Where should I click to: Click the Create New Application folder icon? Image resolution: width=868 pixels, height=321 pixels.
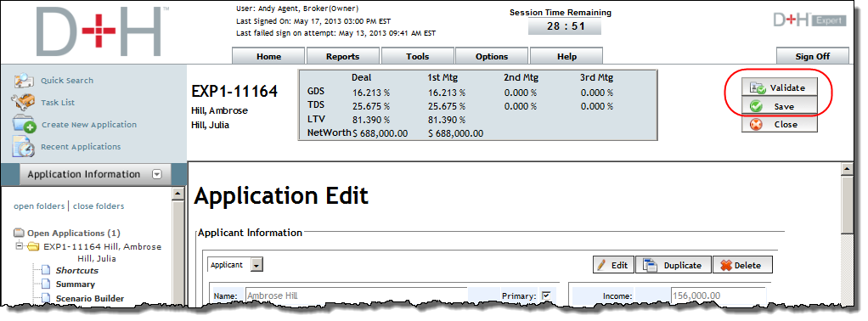pos(24,125)
